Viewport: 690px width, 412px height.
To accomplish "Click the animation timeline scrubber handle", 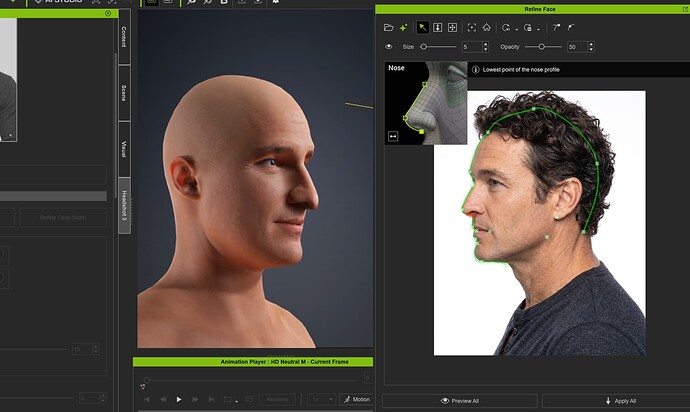I will (147, 380).
